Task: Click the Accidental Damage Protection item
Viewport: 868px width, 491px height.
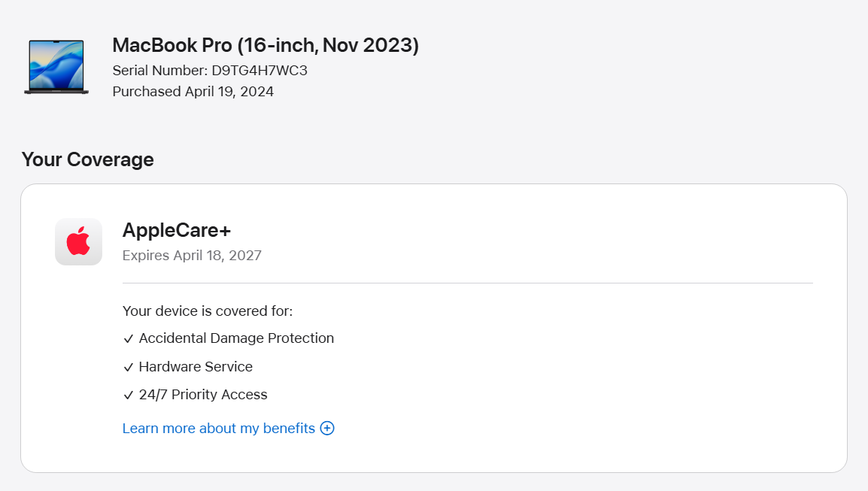Action: 236,338
